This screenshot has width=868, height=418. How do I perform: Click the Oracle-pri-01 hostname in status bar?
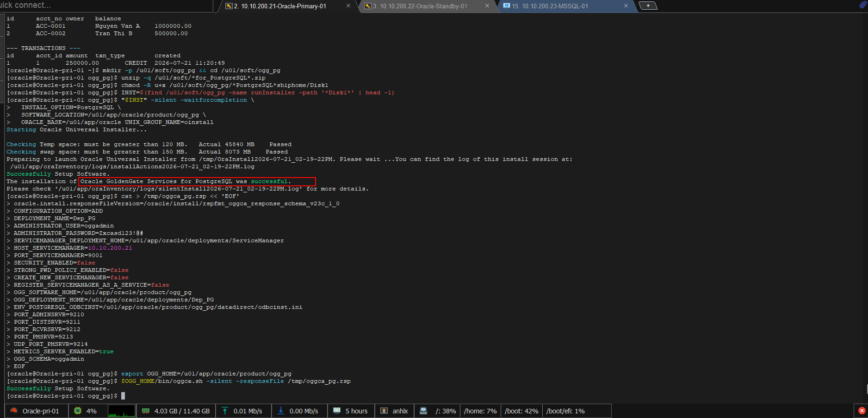pyautogui.click(x=41, y=411)
